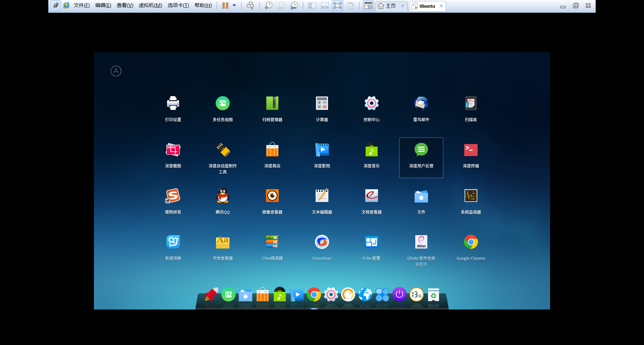This screenshot has width=644, height=345.
Task: Take a snapshot of the virtual machine
Action: click(268, 5)
